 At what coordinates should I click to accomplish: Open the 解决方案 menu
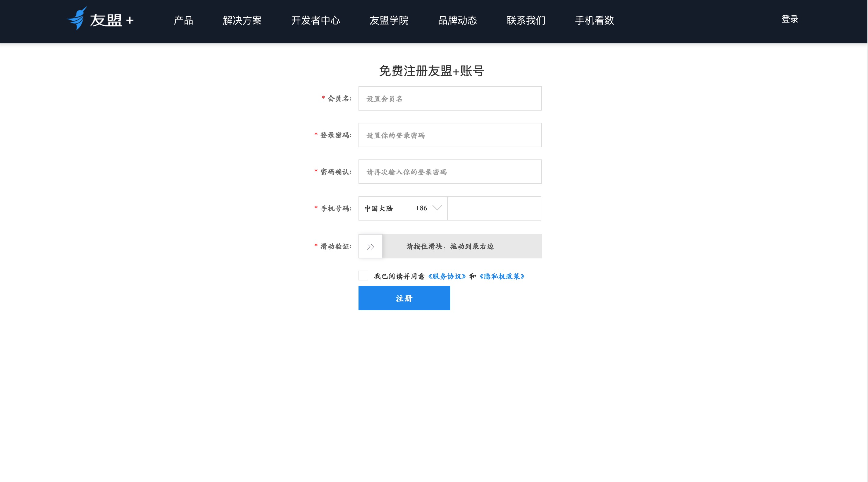tap(242, 20)
